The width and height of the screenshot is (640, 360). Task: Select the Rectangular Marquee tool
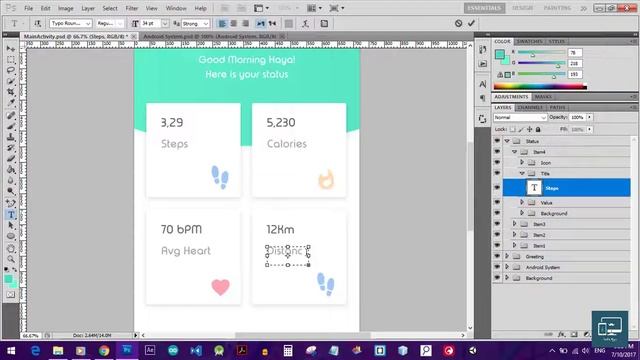11,60
